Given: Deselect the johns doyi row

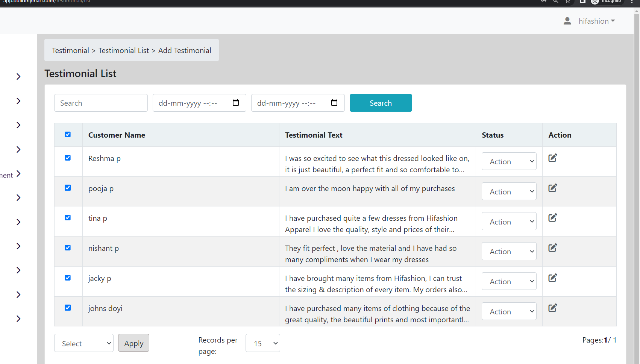Looking at the screenshot, I should click(68, 308).
